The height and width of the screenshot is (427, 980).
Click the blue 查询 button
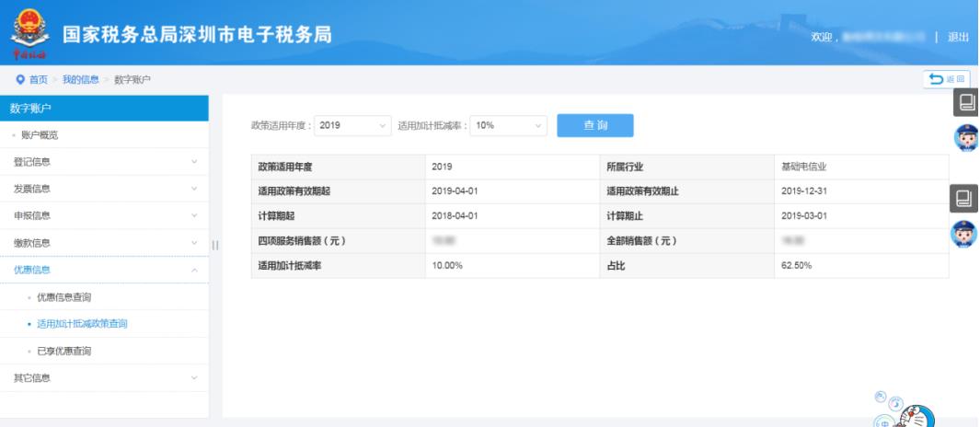click(x=594, y=126)
